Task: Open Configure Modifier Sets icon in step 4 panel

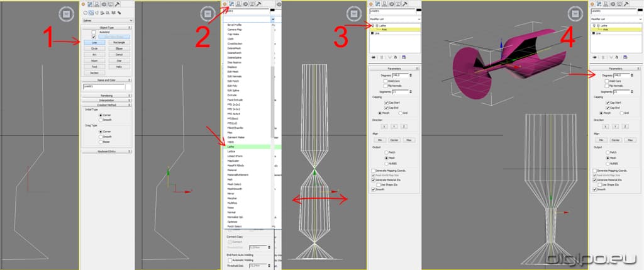Action: [x=623, y=57]
